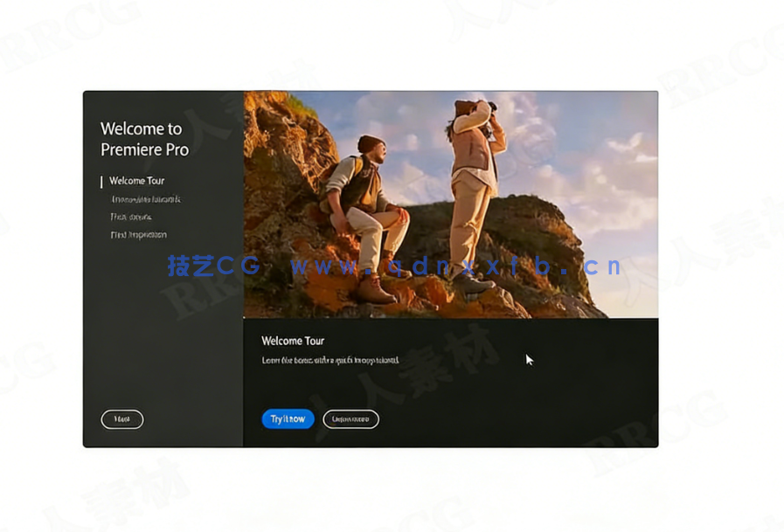Click the outlined button beside "Try it now"
Screen dimensions: 784x532
351,419
